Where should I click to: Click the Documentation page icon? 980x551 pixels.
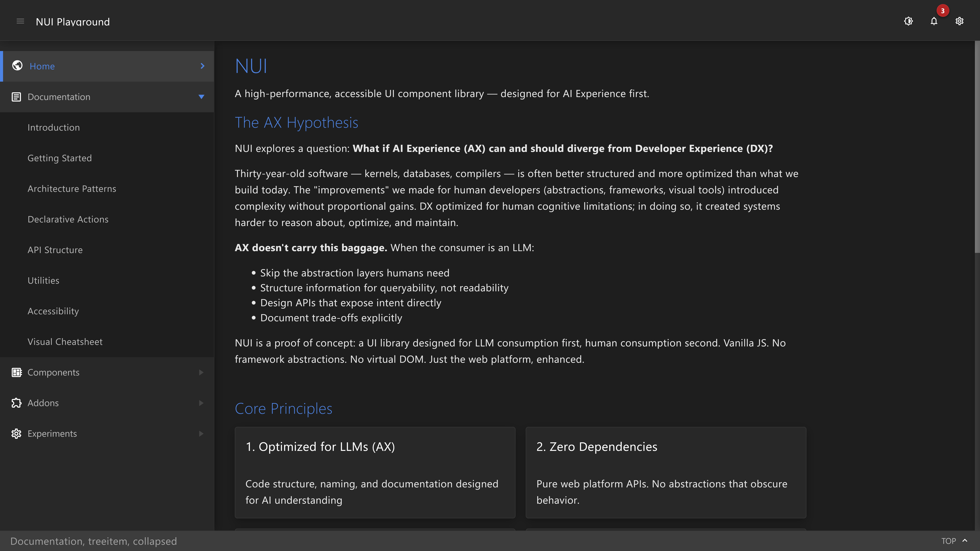pyautogui.click(x=16, y=97)
